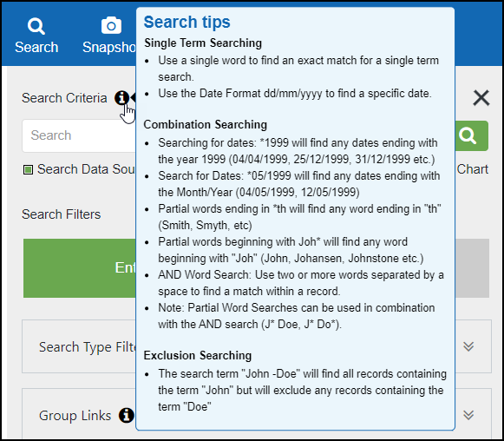Focus the Search text input field
Viewport: 504px width, 441px height.
click(x=79, y=135)
